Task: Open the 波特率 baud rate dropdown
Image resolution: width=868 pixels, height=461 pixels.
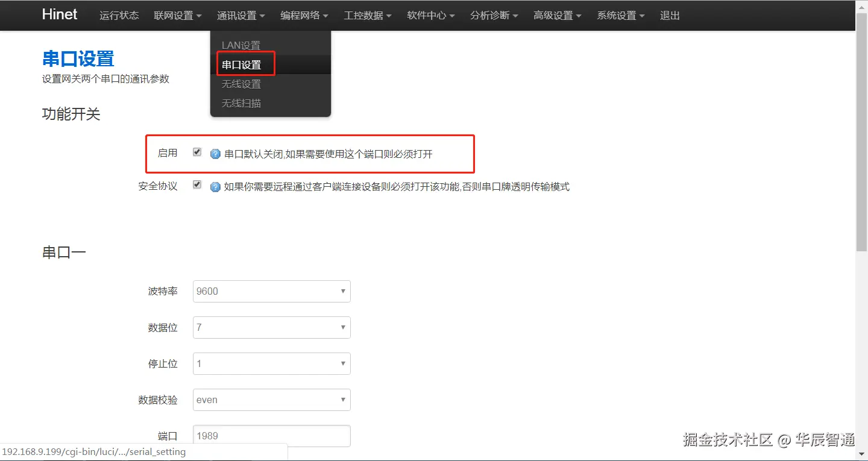Action: pyautogui.click(x=271, y=291)
